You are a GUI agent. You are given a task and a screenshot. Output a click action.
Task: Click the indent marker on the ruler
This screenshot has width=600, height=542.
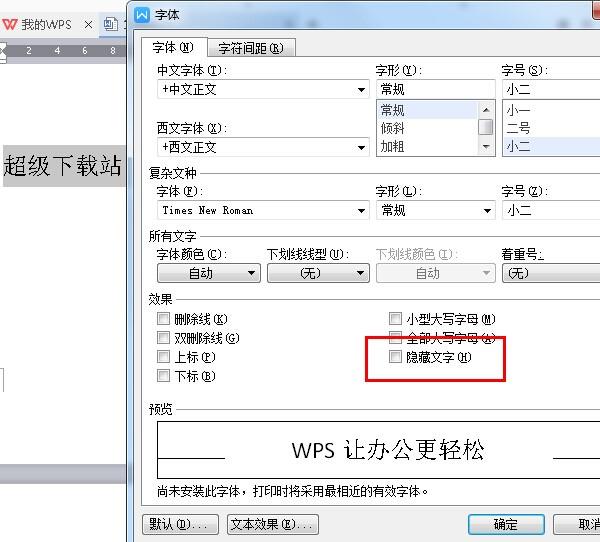coord(3,52)
